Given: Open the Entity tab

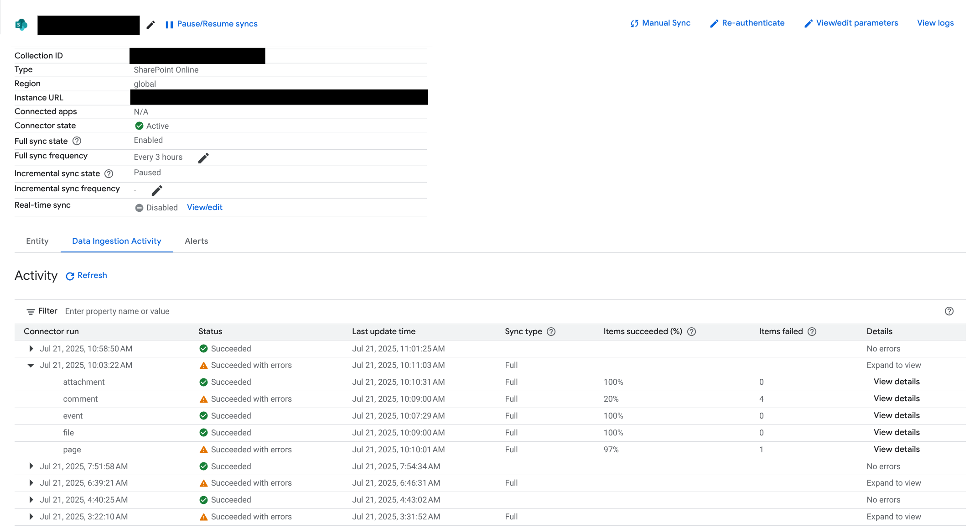Looking at the screenshot, I should pyautogui.click(x=37, y=241).
